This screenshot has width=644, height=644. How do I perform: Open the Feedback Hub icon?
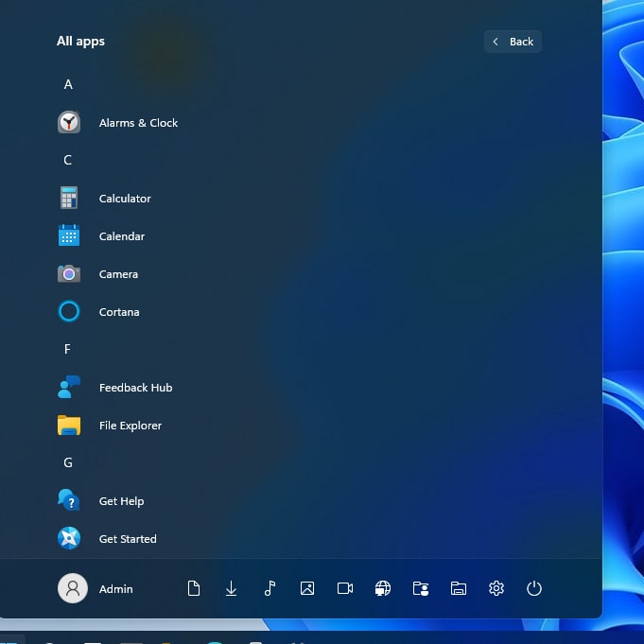tap(69, 387)
